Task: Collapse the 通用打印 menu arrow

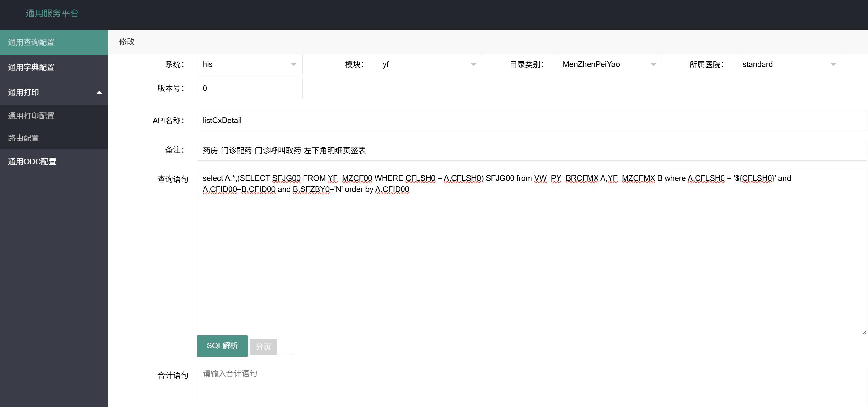Action: [99, 92]
